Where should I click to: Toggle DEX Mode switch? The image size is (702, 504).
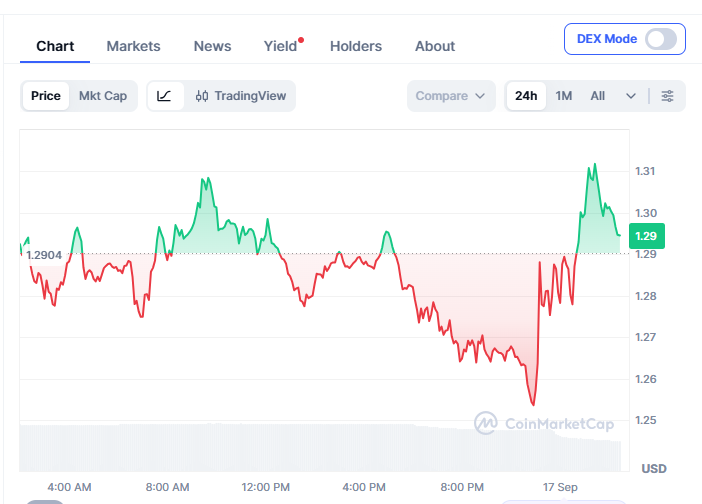pos(661,39)
